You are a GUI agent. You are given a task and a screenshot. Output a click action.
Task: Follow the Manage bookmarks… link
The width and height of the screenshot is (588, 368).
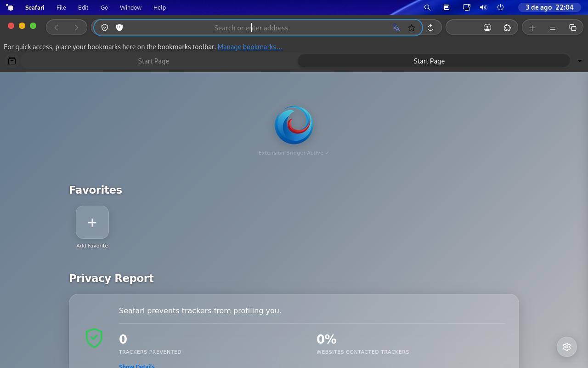pos(250,47)
